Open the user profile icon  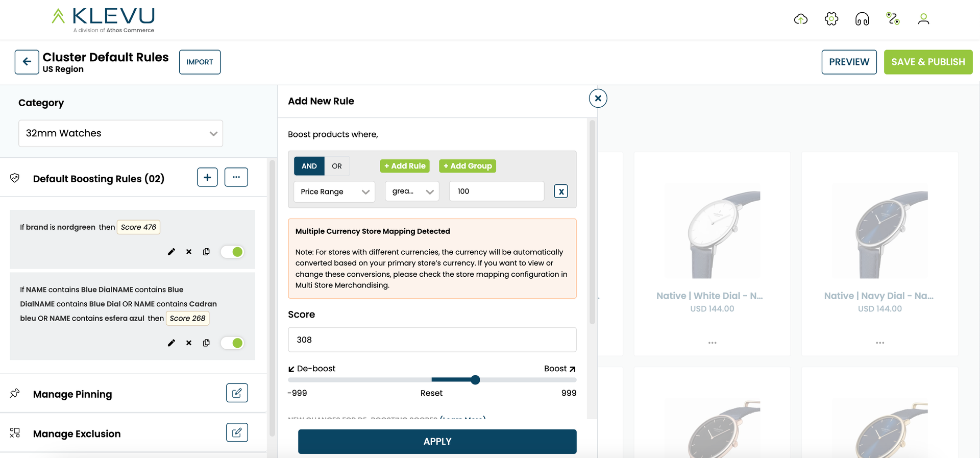pyautogui.click(x=923, y=19)
